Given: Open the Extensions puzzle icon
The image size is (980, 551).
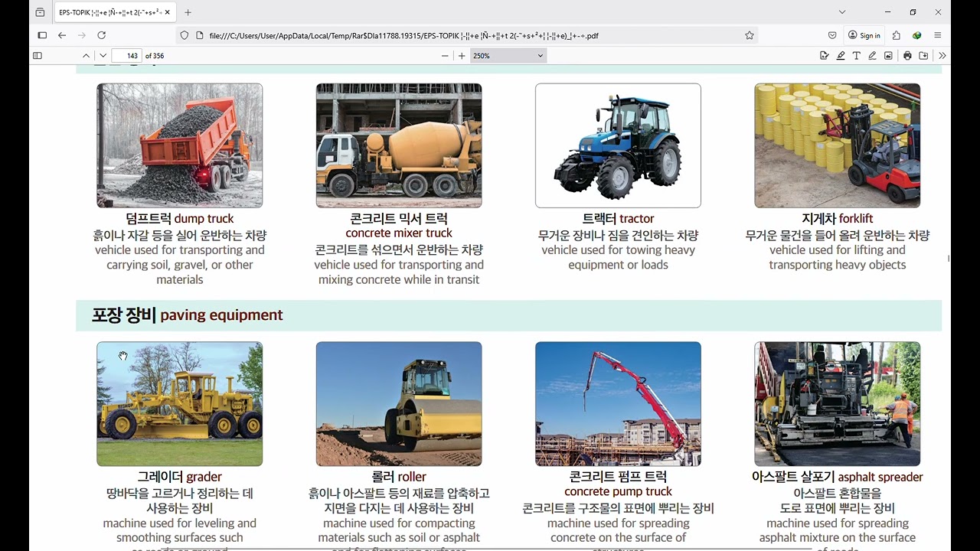Looking at the screenshot, I should (897, 35).
